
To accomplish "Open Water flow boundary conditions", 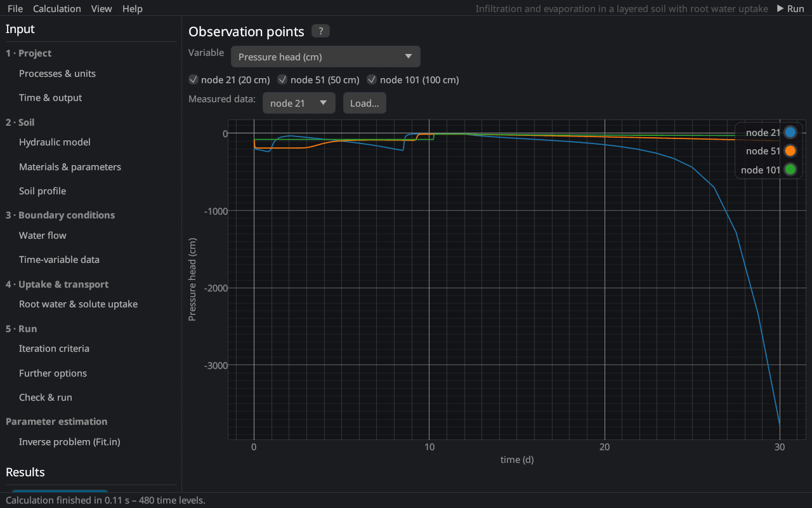I will 43,236.
